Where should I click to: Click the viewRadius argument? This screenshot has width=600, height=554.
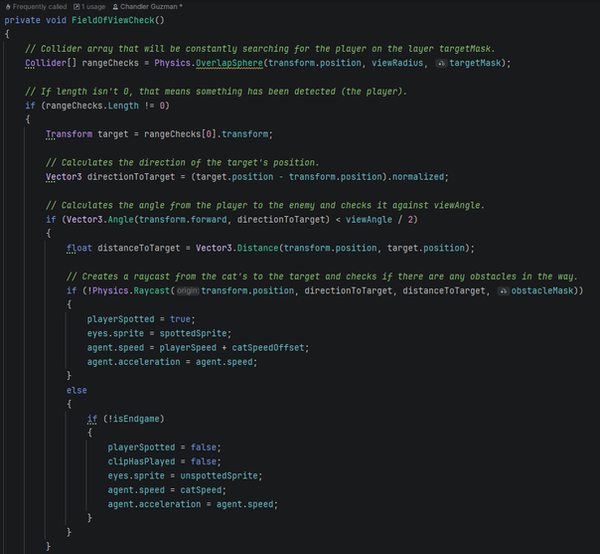(x=397, y=63)
